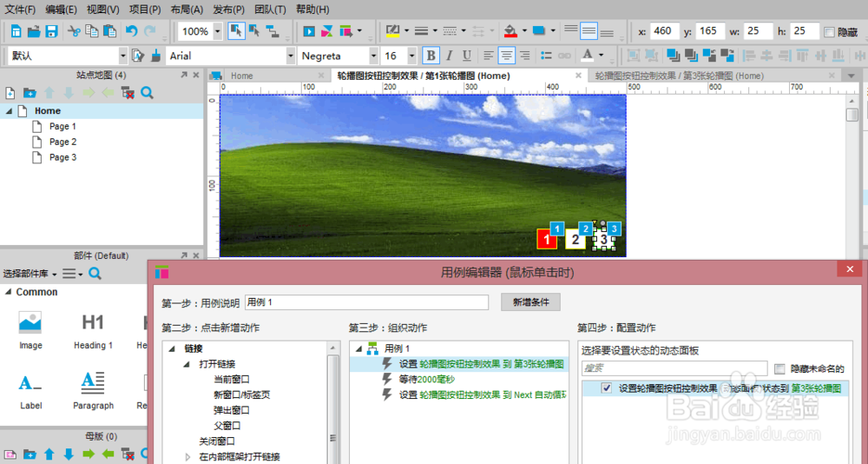The image size is (868, 464).
Task: Open the Arial font dropdown
Action: pos(291,56)
